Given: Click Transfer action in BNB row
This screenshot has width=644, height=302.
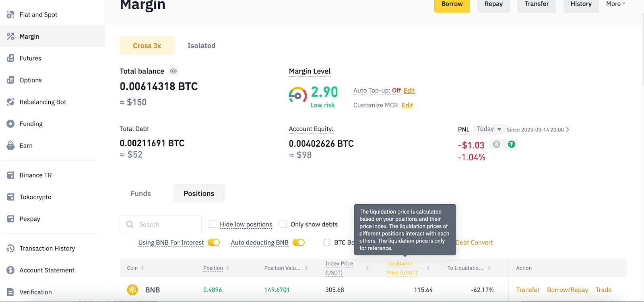Looking at the screenshot, I should 528,290.
